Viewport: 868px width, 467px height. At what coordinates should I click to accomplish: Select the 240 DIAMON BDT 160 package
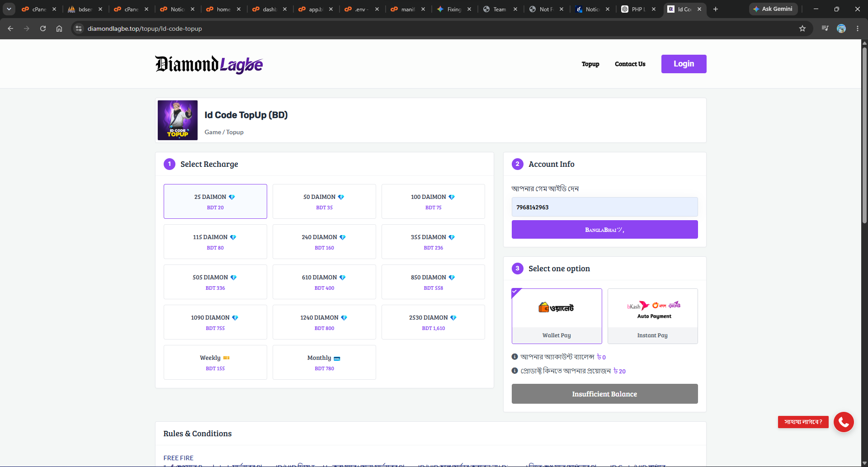click(x=324, y=241)
